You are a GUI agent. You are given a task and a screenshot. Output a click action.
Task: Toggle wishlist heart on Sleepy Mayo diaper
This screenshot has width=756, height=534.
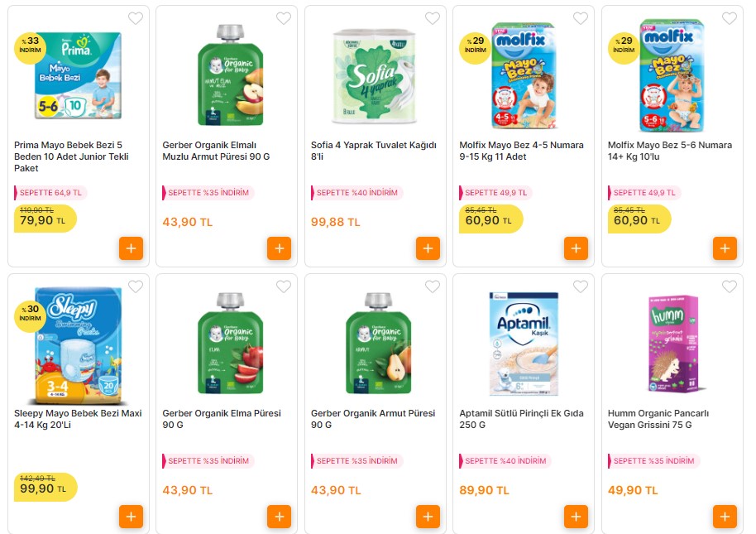135,286
